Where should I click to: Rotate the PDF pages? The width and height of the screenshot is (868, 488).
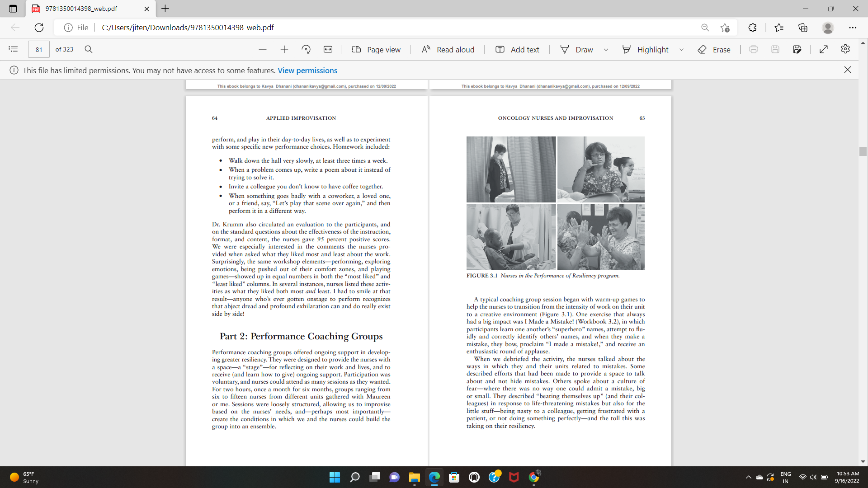point(306,49)
